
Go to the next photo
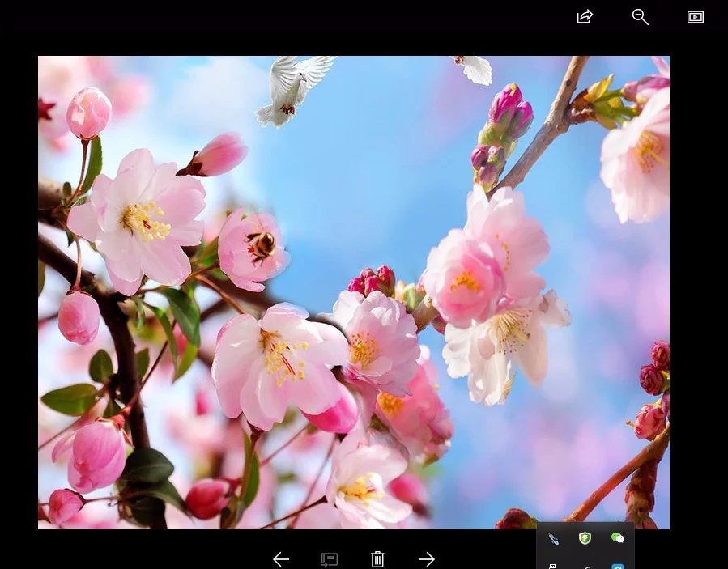coord(426,559)
